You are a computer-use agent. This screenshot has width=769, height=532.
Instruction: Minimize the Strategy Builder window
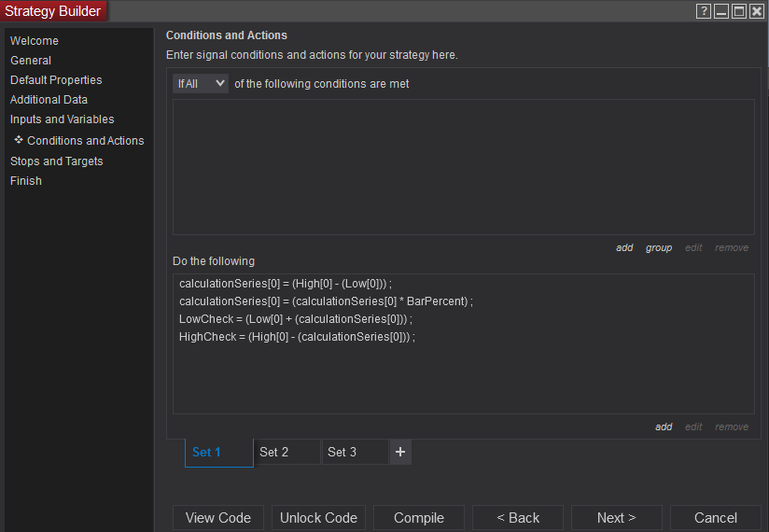click(721, 11)
